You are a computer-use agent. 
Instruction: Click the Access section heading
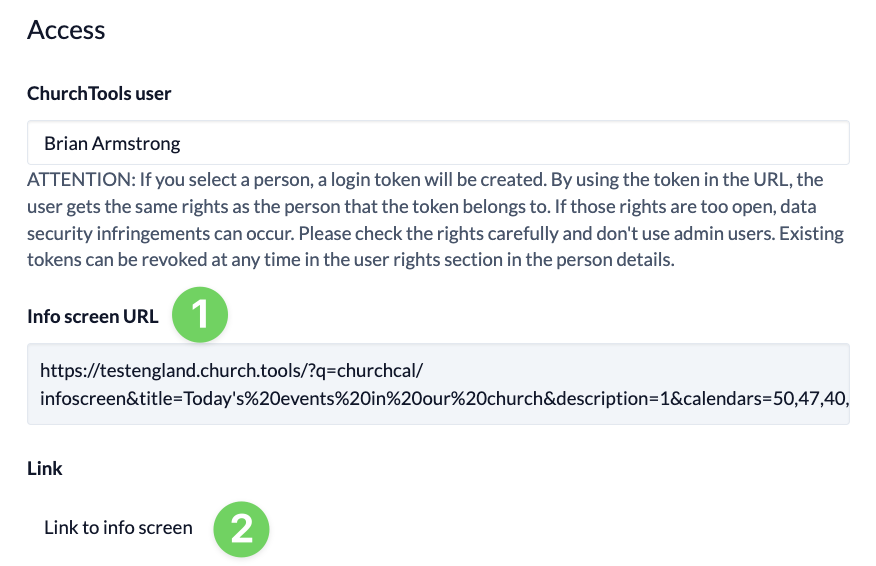point(66,30)
